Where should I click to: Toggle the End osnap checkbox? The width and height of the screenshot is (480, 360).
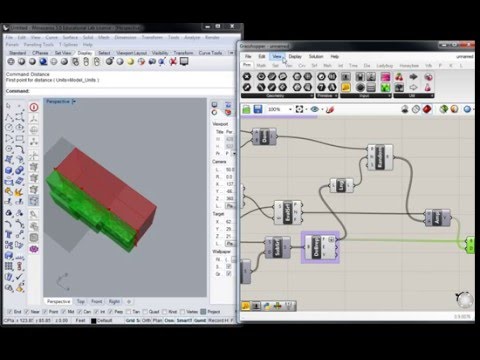pos(10,312)
